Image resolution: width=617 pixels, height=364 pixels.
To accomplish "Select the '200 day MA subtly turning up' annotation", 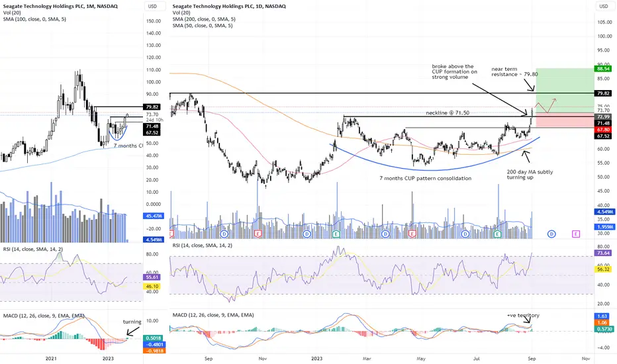I will pos(530,174).
